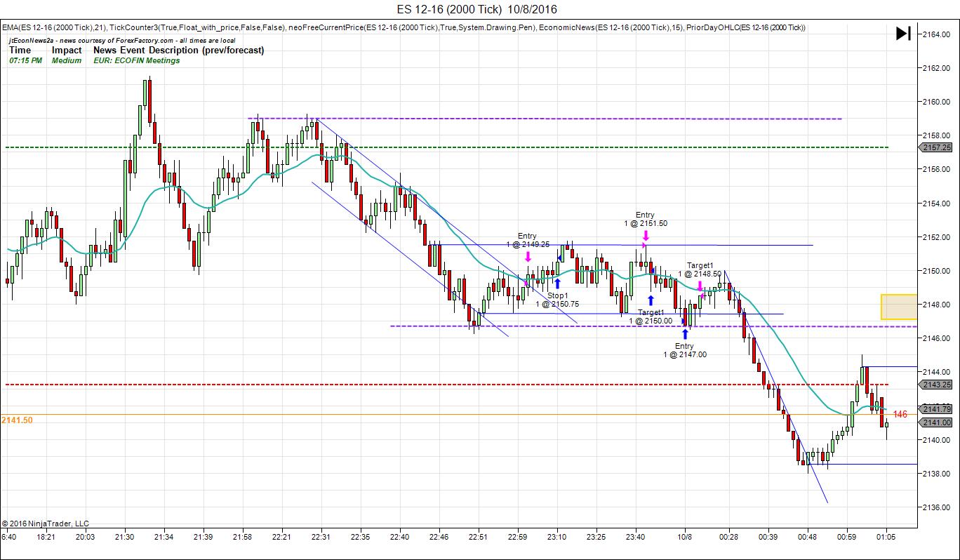Click the 2152.00 price axis label
This screenshot has height=560, width=960.
pos(937,236)
